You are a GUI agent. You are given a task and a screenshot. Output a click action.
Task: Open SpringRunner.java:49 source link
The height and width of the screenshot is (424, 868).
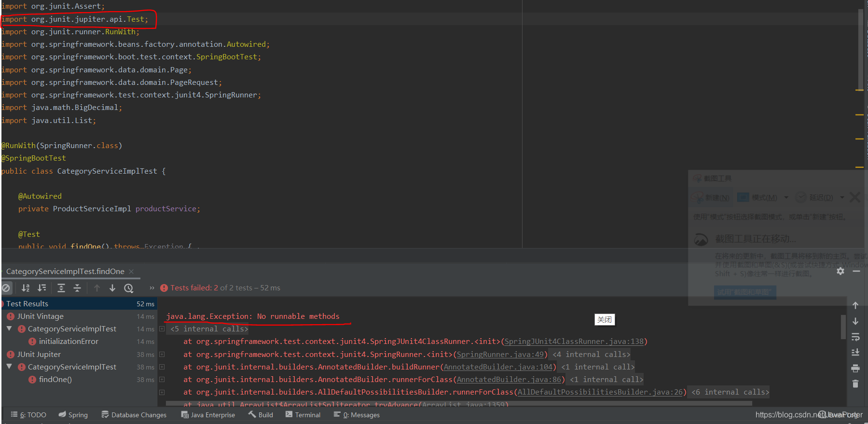point(500,355)
